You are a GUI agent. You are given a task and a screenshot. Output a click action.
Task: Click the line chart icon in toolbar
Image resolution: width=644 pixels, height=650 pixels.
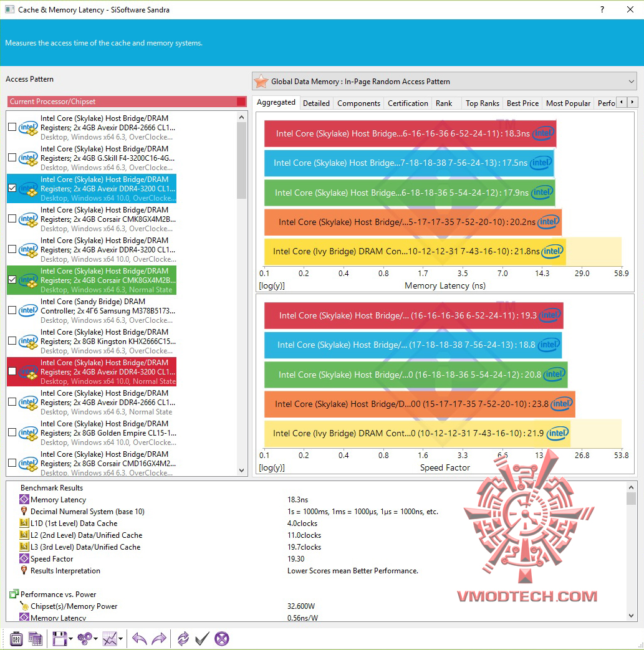pyautogui.click(x=110, y=638)
